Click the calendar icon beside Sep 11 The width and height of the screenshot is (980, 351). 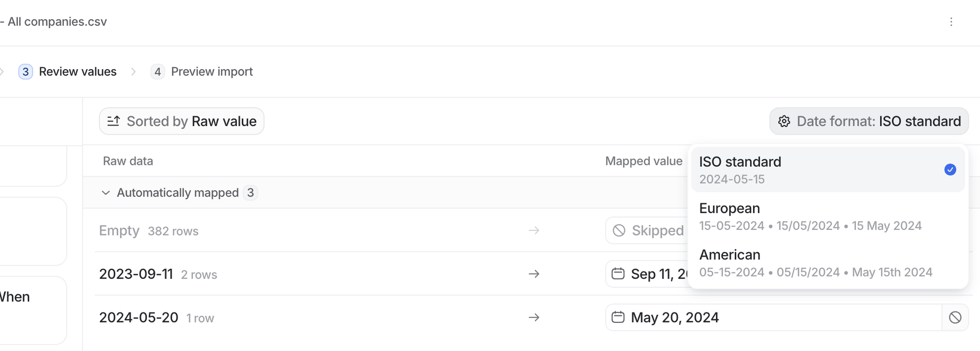click(x=618, y=274)
